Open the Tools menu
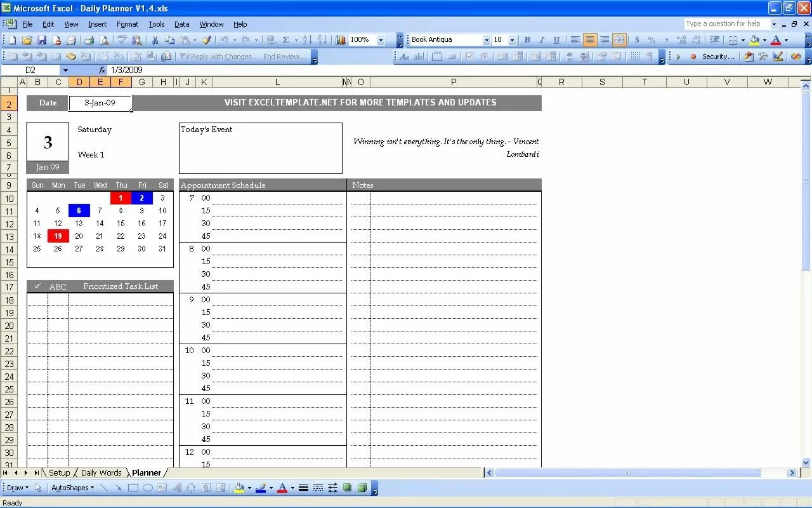 click(157, 24)
